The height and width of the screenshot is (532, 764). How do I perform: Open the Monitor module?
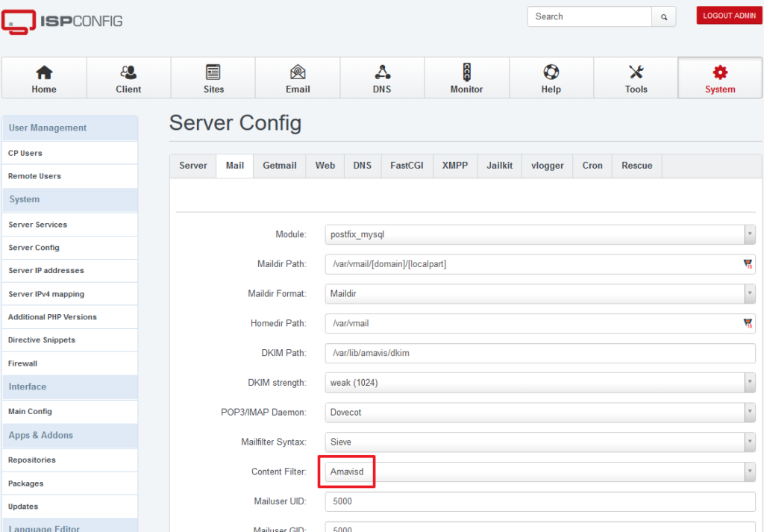tap(467, 78)
